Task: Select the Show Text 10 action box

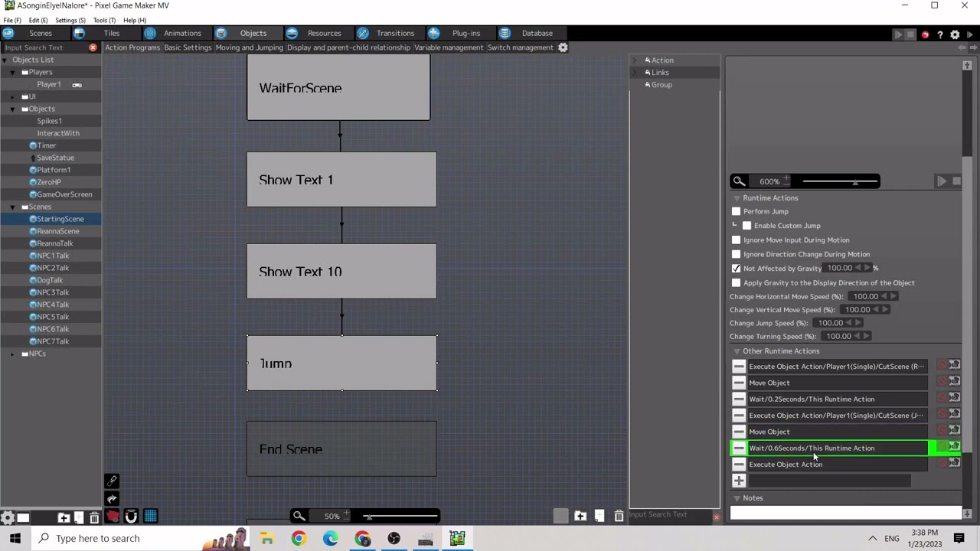Action: [x=341, y=272]
